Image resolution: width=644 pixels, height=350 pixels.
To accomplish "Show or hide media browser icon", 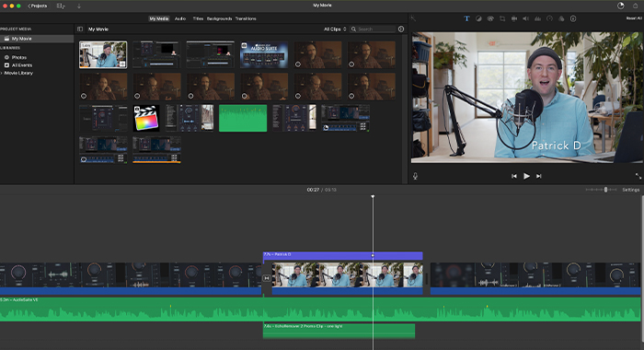I will [61, 6].
